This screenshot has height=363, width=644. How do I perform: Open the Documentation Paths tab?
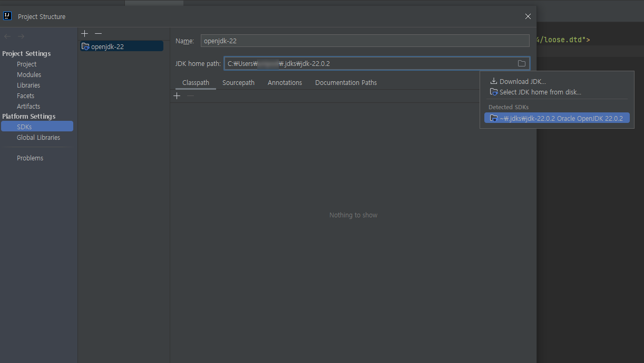point(346,82)
